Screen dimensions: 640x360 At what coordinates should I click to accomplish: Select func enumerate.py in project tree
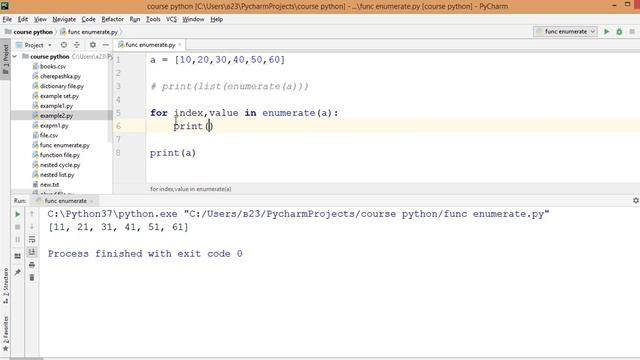coord(64,145)
